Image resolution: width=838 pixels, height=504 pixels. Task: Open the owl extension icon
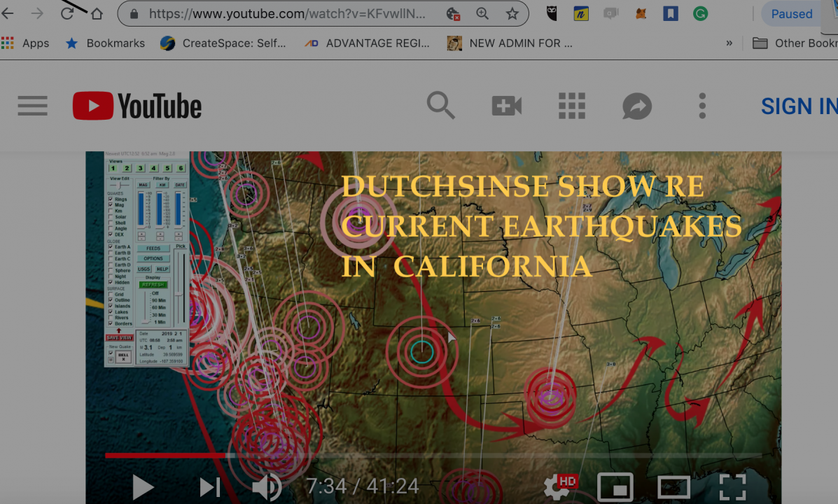click(x=552, y=13)
